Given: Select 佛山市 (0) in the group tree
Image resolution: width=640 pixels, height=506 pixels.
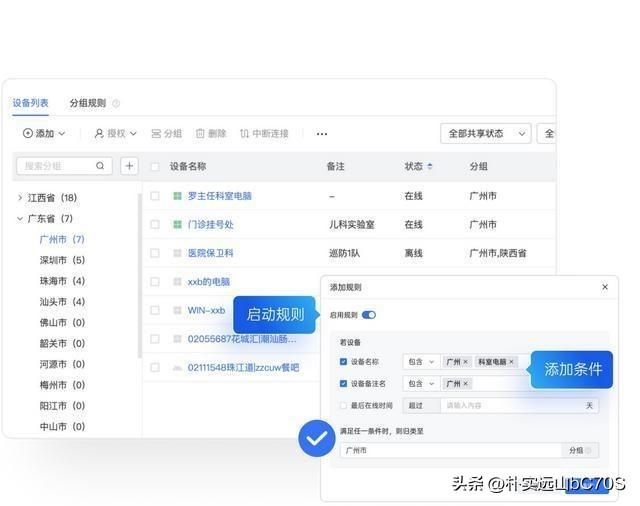Looking at the screenshot, I should coord(62,323).
